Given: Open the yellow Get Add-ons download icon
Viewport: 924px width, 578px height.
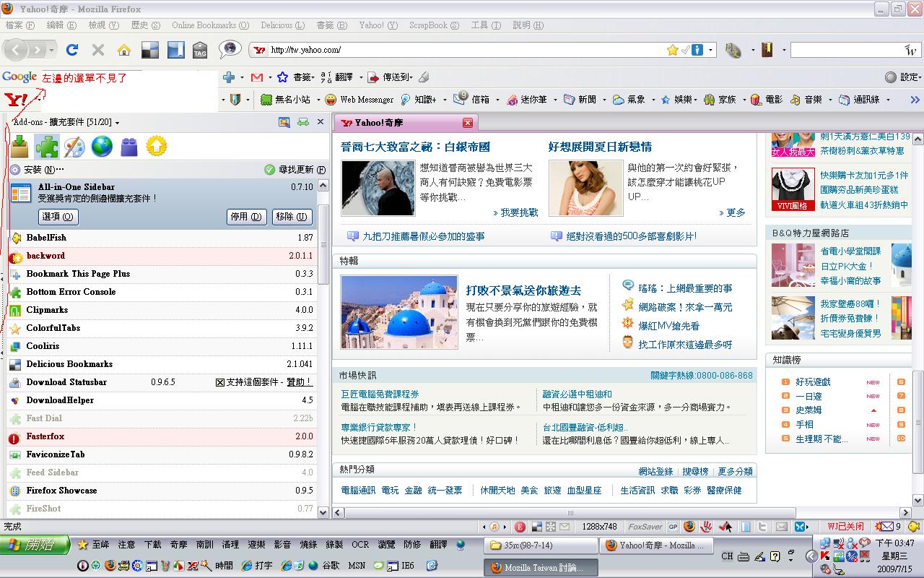Looking at the screenshot, I should tap(19, 147).
